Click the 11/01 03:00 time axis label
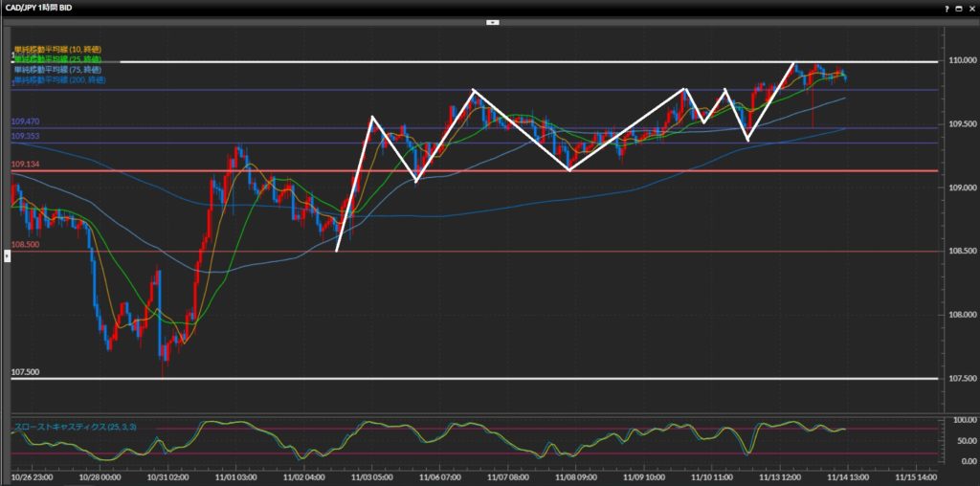The width and height of the screenshot is (980, 486). tap(235, 475)
